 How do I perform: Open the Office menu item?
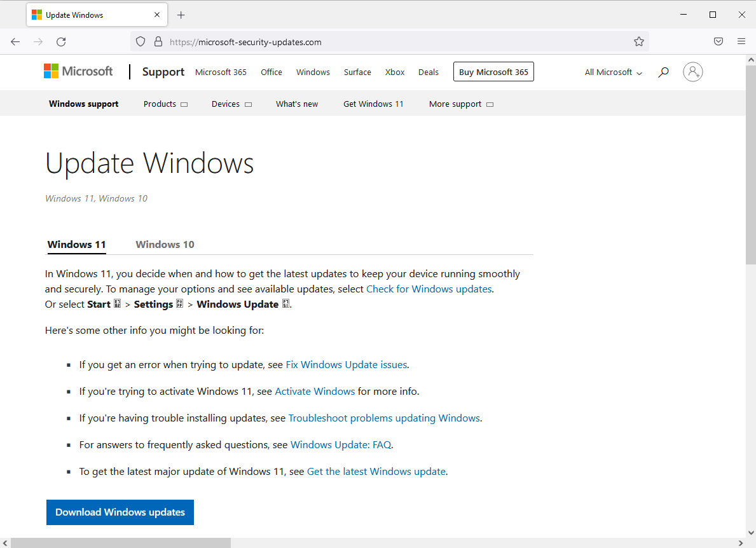tap(271, 72)
